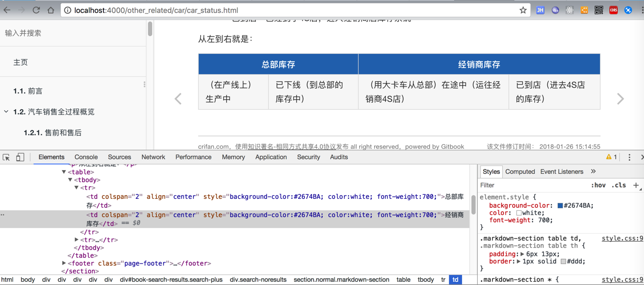The width and height of the screenshot is (644, 285).
Task: Expand the border shorthand property triangle
Action: point(519,262)
